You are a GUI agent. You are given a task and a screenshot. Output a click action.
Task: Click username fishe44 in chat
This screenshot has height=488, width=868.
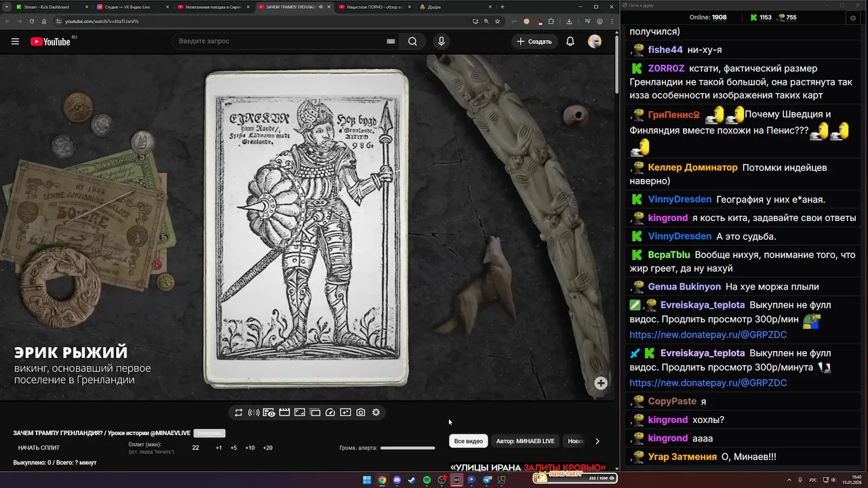coord(665,50)
